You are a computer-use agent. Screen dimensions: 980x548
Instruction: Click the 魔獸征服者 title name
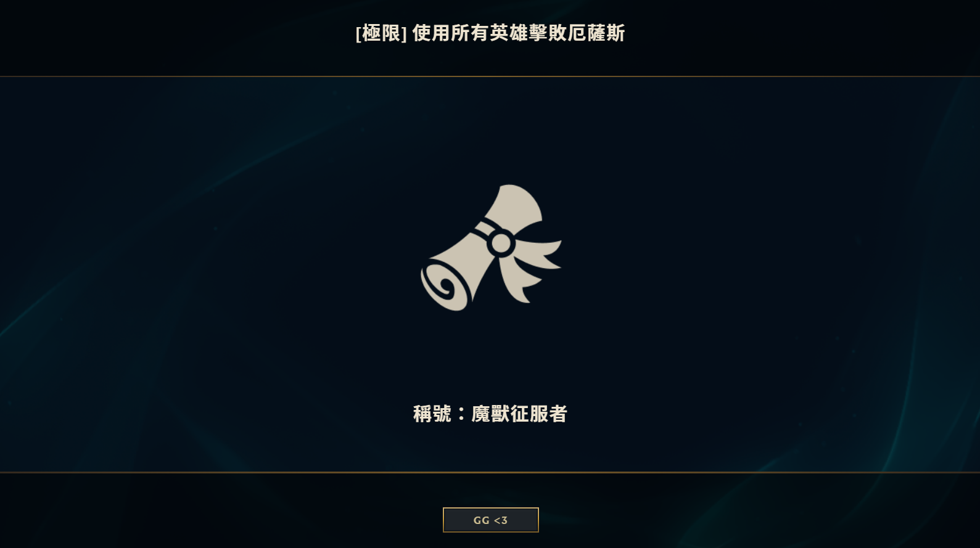click(519, 414)
